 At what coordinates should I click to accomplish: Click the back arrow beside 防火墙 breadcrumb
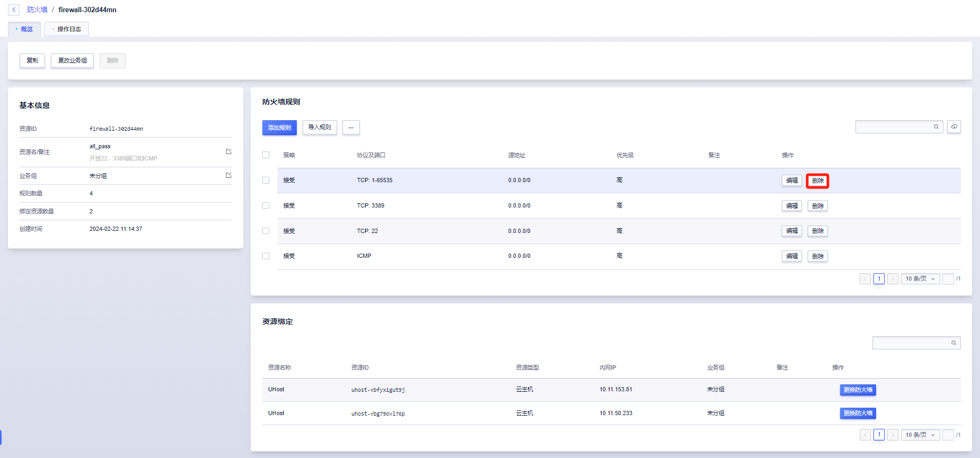tap(14, 10)
